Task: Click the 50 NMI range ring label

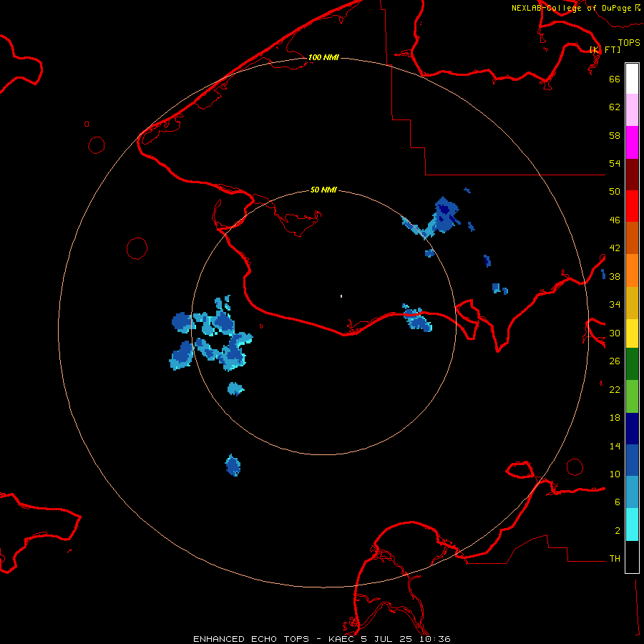Action: pyautogui.click(x=323, y=190)
